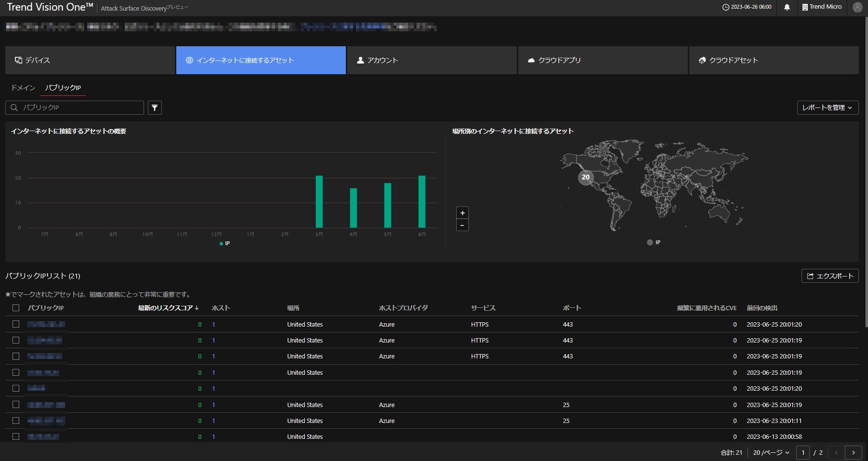The width and height of the screenshot is (868, 461).
Task: Click the エクスポート button
Action: click(x=829, y=276)
